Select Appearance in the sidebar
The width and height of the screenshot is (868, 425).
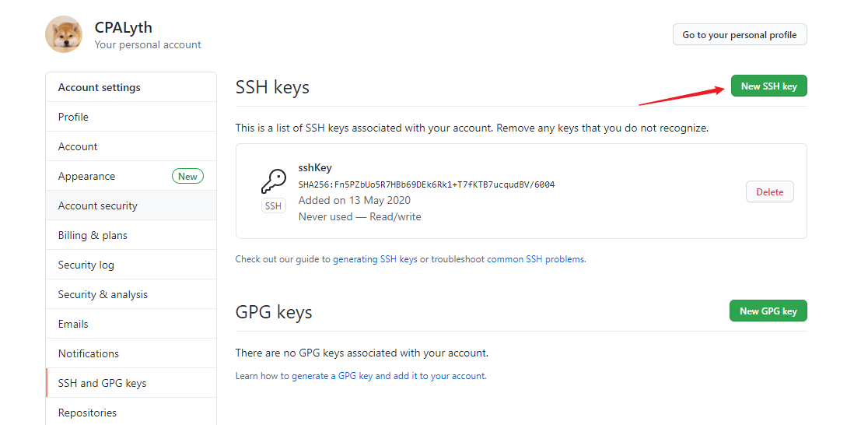coord(86,177)
